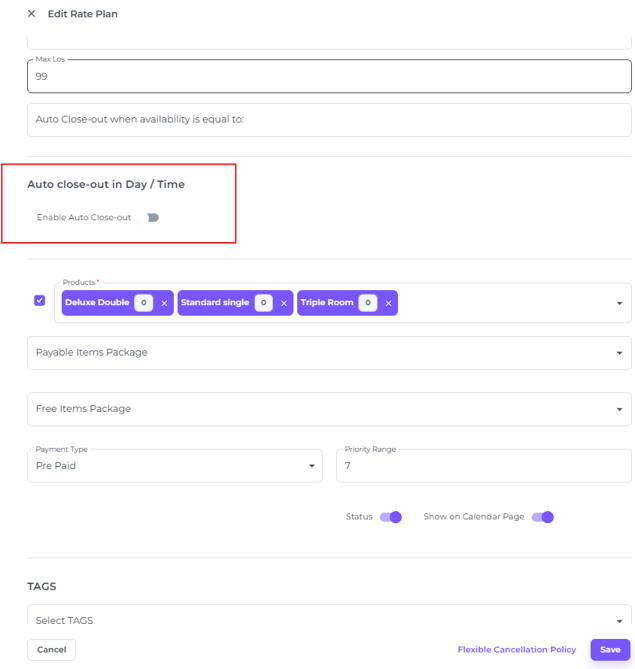The image size is (635, 669).
Task: Remove the Triple Room product chip
Action: pos(388,303)
